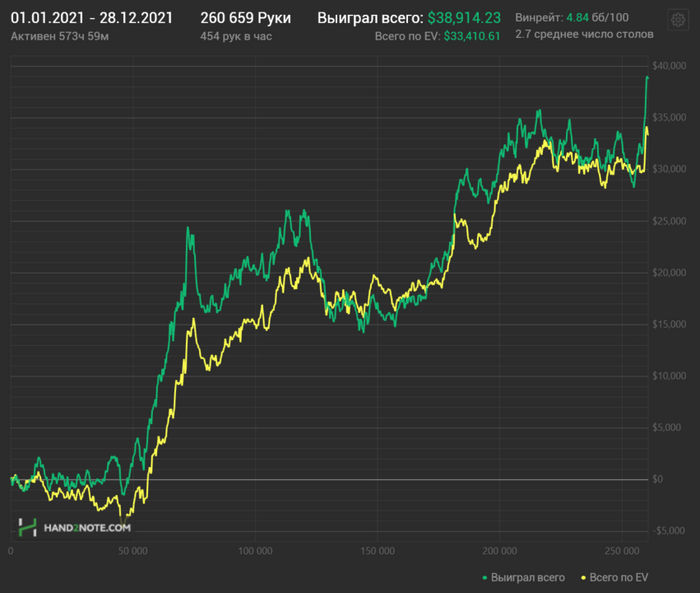Click the $0 y-axis label

tap(658, 479)
